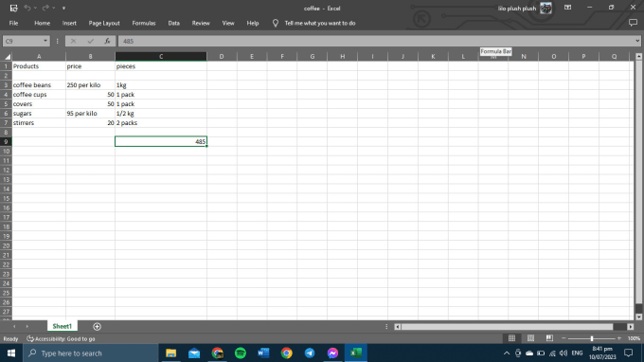This screenshot has width=644, height=362.
Task: Open the Help tab
Action: [253, 23]
